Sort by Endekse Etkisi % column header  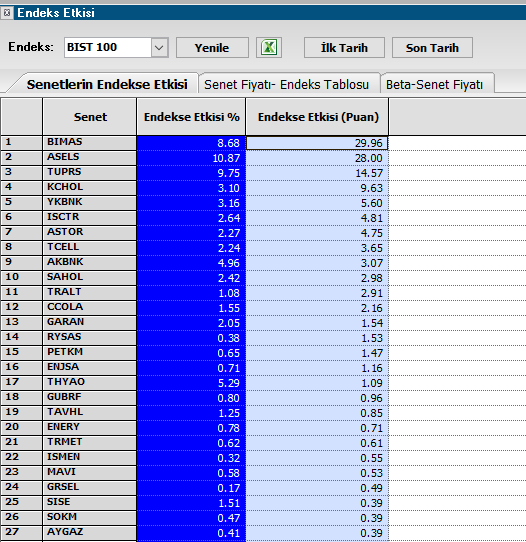[191, 117]
